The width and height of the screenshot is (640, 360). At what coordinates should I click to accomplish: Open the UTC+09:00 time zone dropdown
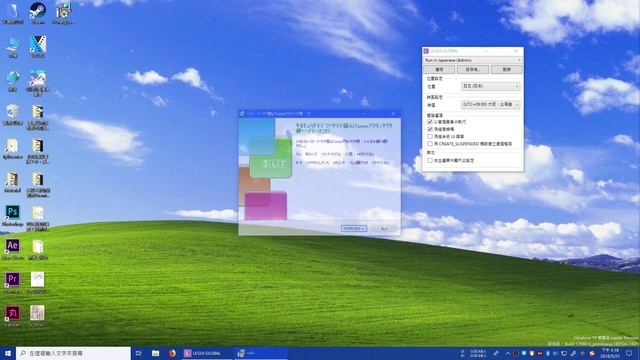click(490, 104)
